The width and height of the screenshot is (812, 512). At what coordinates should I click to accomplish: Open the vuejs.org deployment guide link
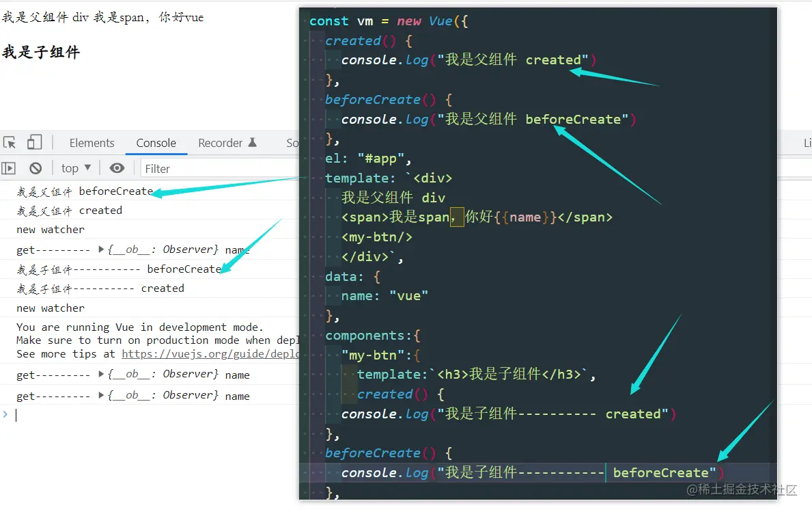click(x=210, y=354)
